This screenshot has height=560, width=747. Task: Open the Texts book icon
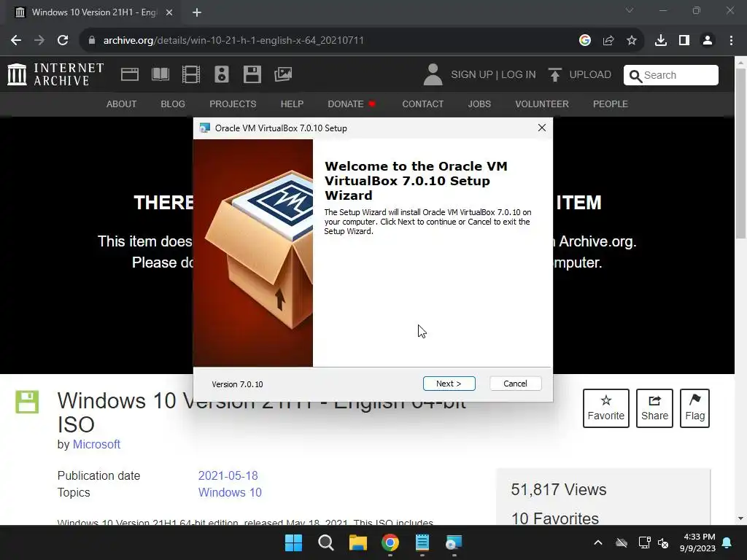pos(160,74)
